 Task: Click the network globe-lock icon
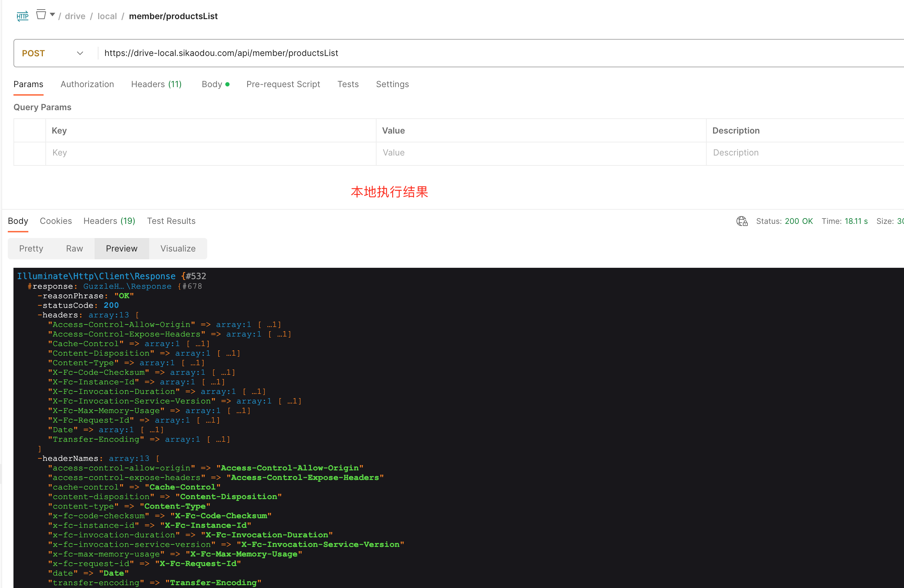[x=742, y=221]
